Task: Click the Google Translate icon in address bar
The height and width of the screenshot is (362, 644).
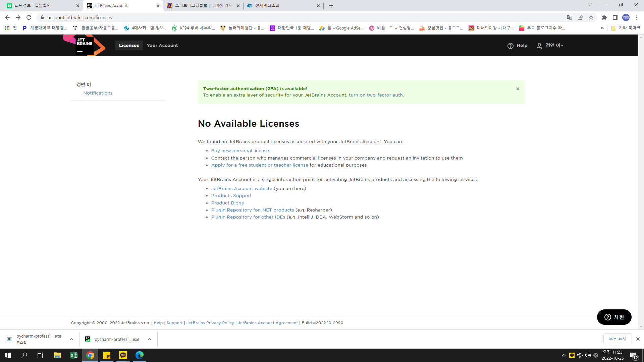Action: [x=570, y=17]
